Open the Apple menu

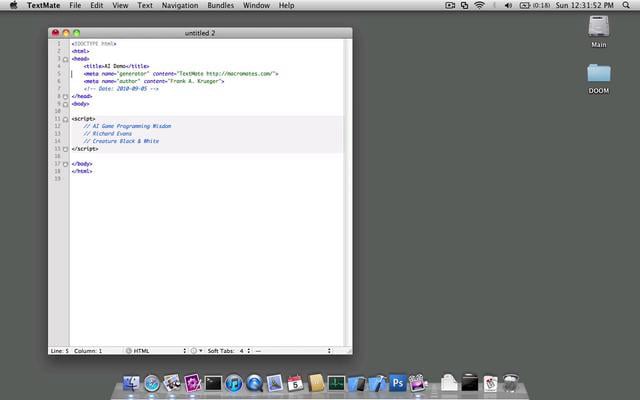13,5
